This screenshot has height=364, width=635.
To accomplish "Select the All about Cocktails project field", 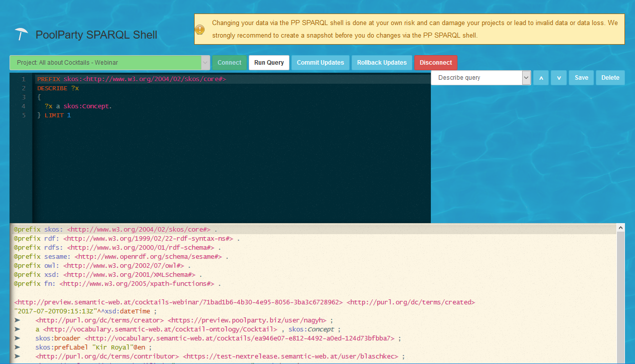I will [105, 63].
